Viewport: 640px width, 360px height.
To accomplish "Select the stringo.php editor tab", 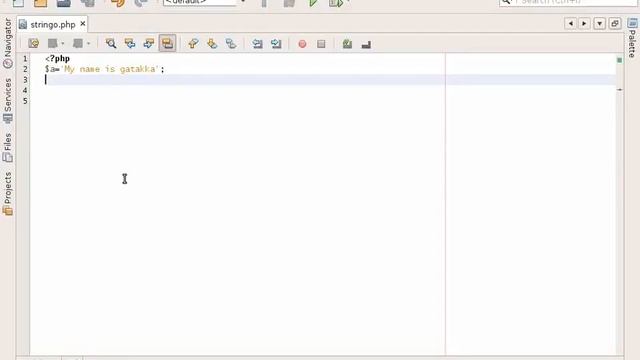I will (53, 24).
